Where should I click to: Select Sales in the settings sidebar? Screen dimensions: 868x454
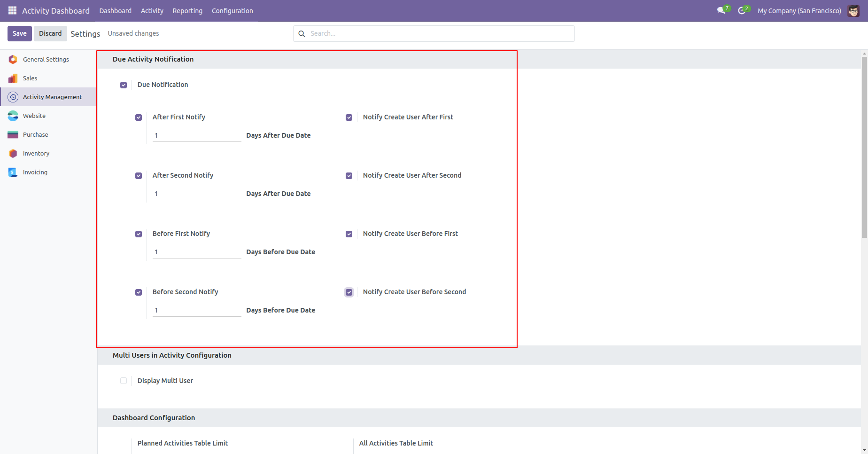[48, 78]
